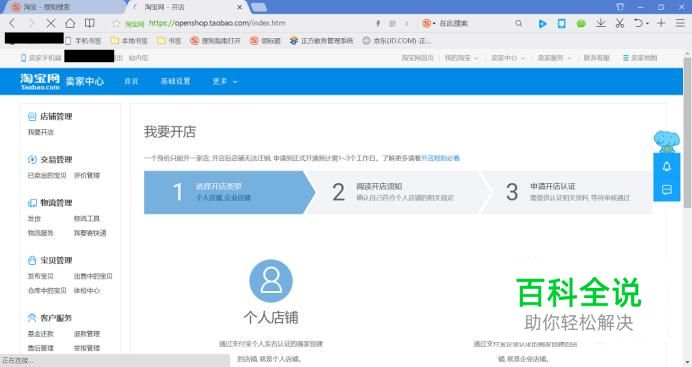Click the search magnifier icon
This screenshot has width=692, height=367.
[519, 23]
